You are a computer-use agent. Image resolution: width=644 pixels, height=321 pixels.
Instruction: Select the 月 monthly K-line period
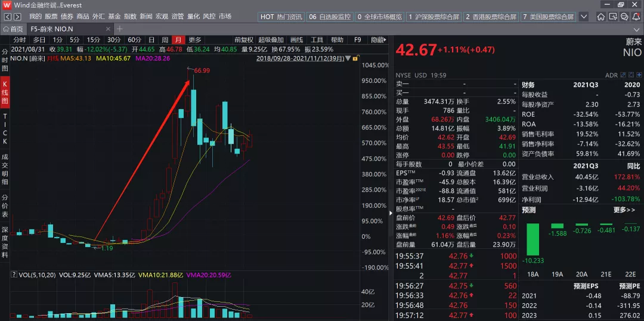coord(178,40)
